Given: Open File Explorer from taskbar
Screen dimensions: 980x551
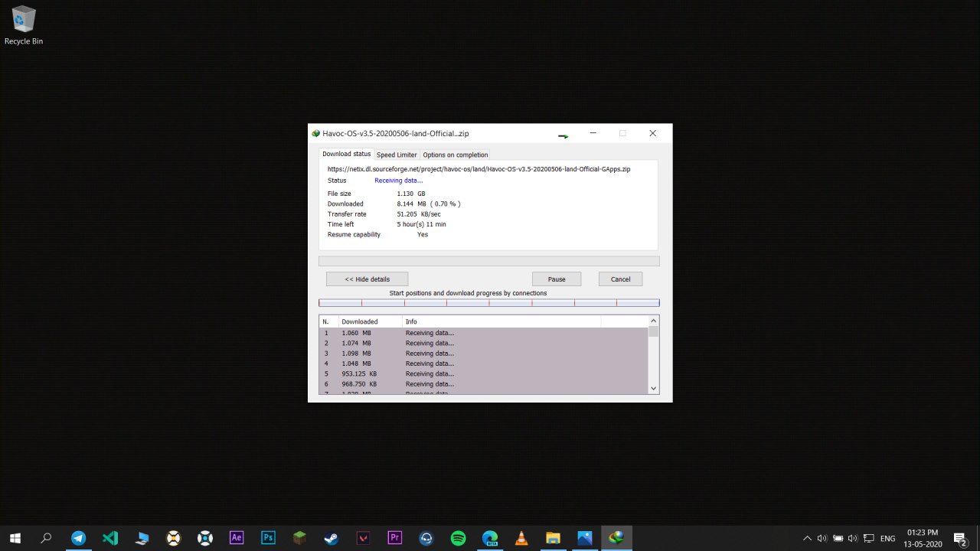Looking at the screenshot, I should click(x=553, y=538).
